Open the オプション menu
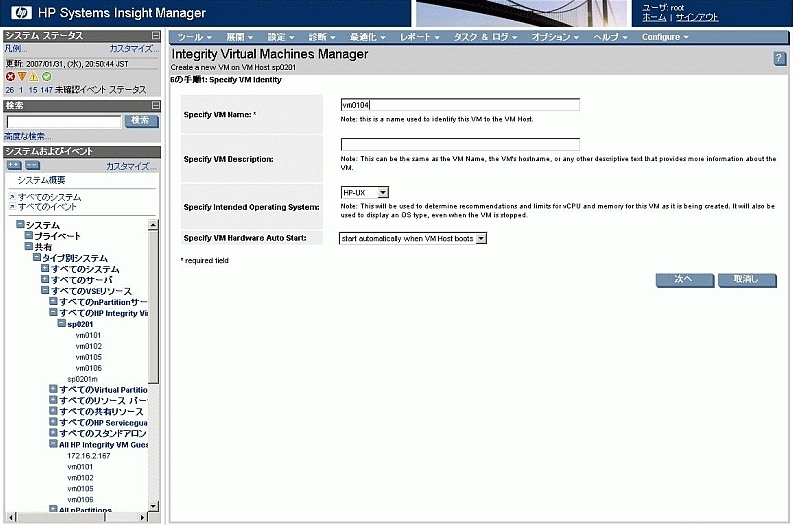This screenshot has width=793, height=525. point(555,37)
